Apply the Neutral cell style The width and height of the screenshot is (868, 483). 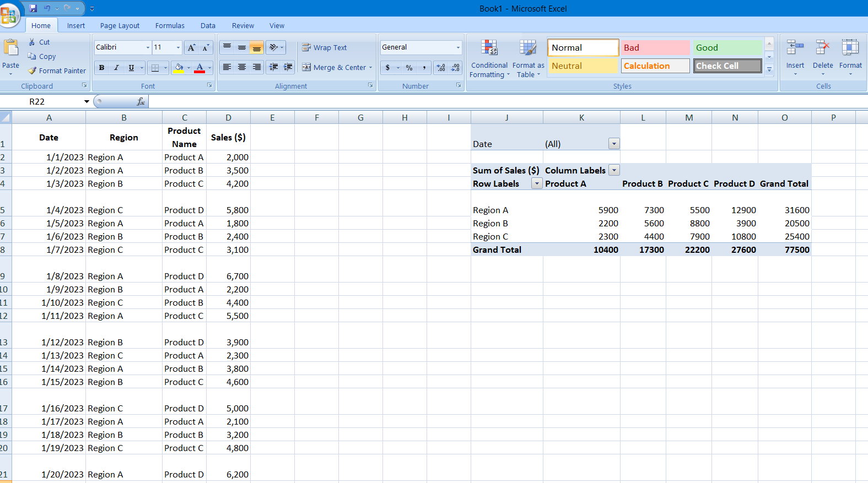click(x=583, y=66)
